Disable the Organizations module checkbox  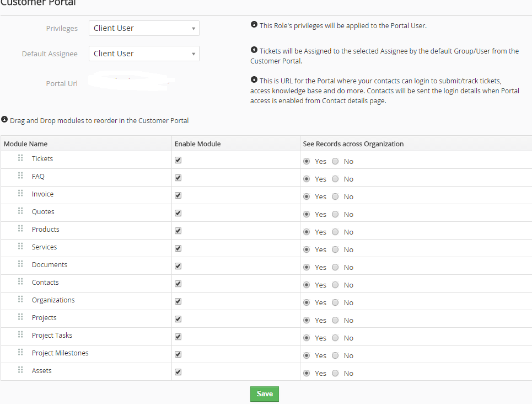click(178, 301)
